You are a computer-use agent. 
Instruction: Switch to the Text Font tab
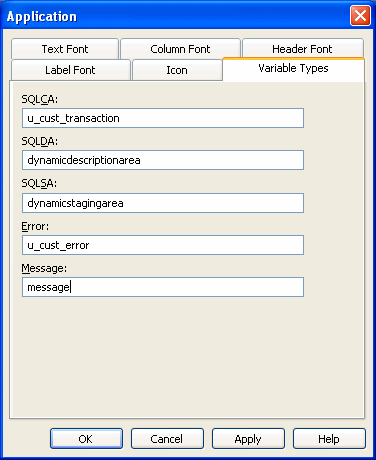tap(65, 49)
